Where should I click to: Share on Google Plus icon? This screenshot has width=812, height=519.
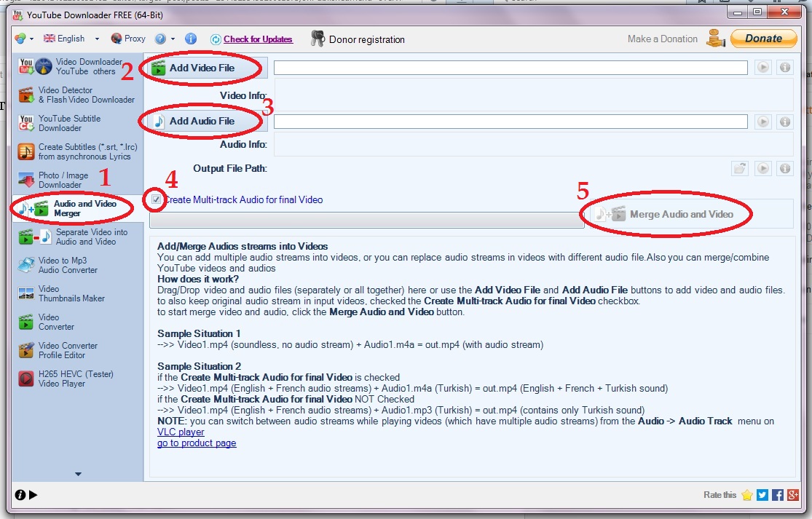point(793,495)
